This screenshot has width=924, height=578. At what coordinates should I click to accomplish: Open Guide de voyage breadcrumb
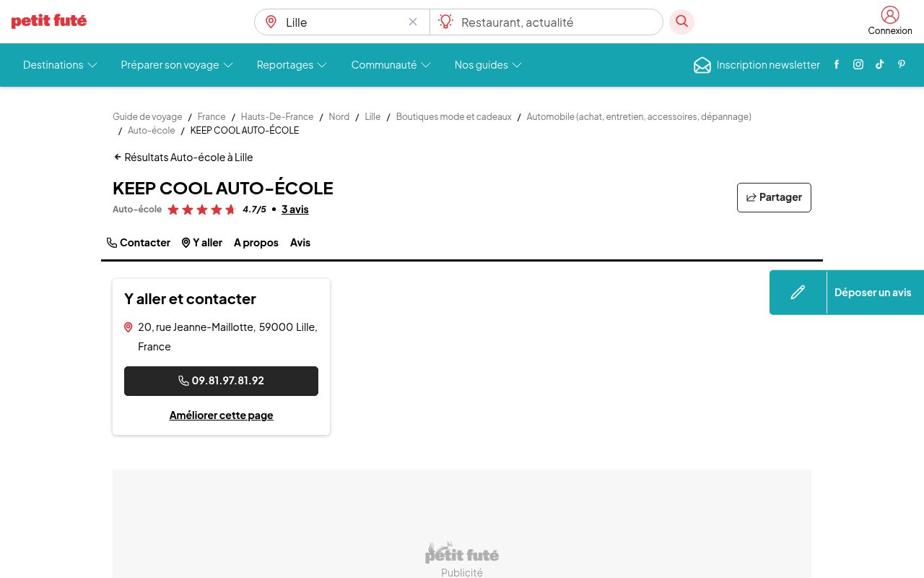pyautogui.click(x=147, y=116)
